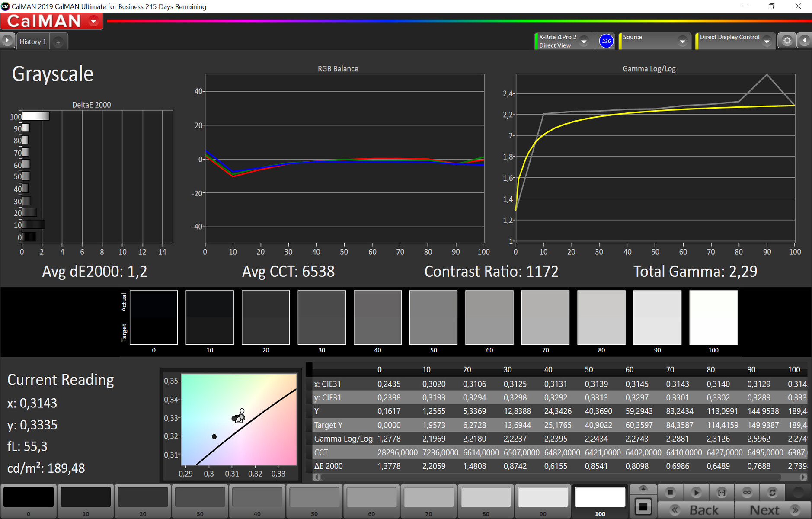This screenshot has height=519, width=812.
Task: Switch to the History 1 tab
Action: [x=33, y=42]
